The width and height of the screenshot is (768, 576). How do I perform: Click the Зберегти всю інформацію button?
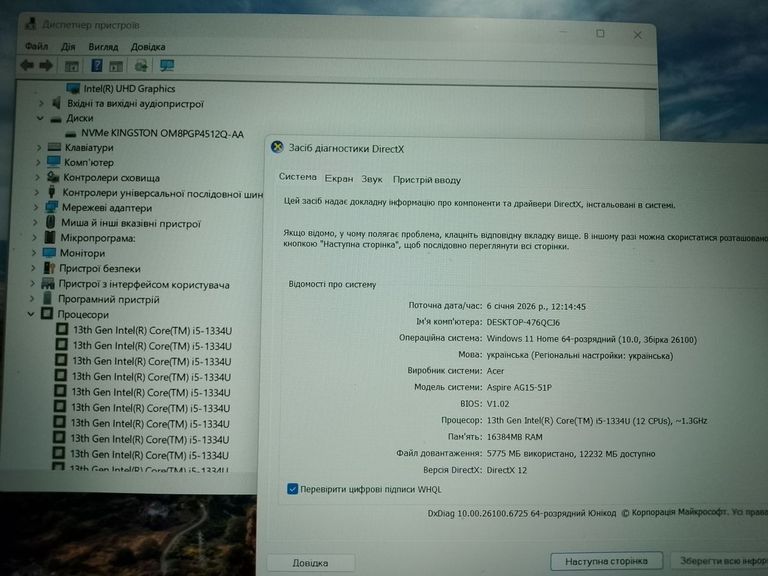tap(719, 560)
